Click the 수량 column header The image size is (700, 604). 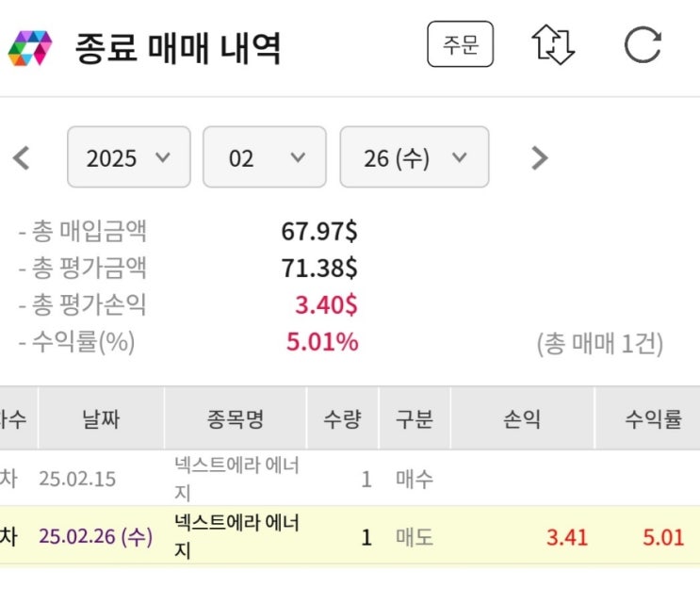coord(343,418)
